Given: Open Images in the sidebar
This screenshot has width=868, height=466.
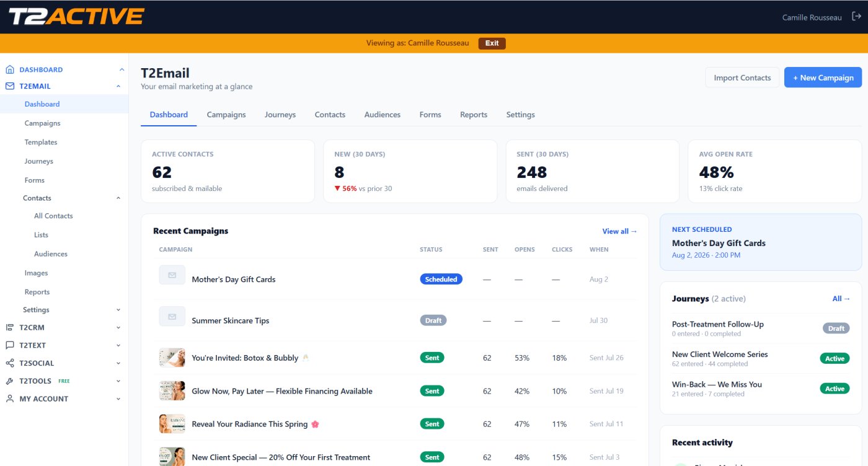Looking at the screenshot, I should (x=36, y=273).
